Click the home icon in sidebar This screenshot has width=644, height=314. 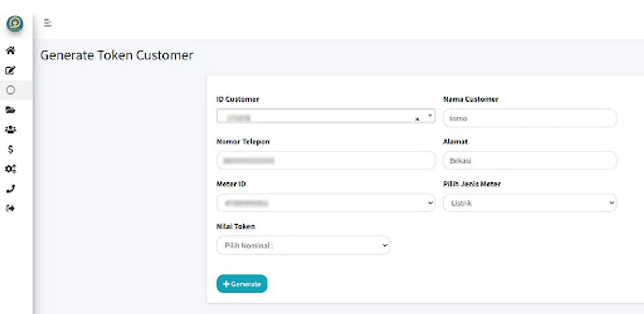pyautogui.click(x=10, y=51)
